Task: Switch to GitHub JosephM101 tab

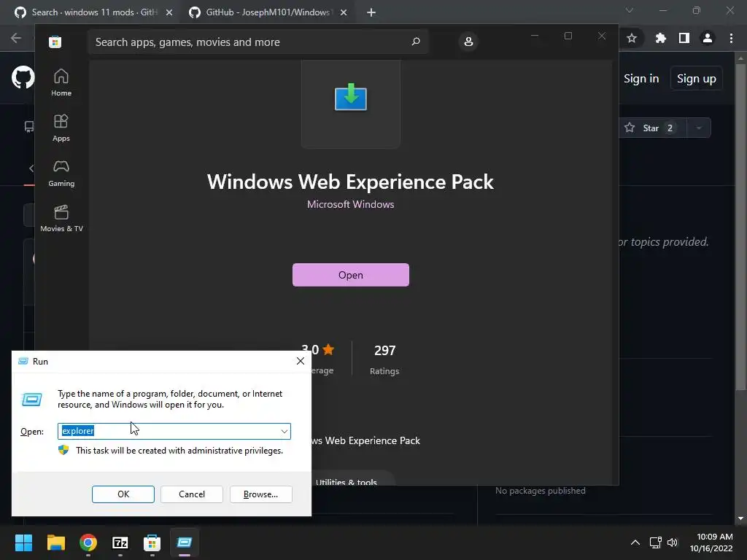Action: (268, 12)
